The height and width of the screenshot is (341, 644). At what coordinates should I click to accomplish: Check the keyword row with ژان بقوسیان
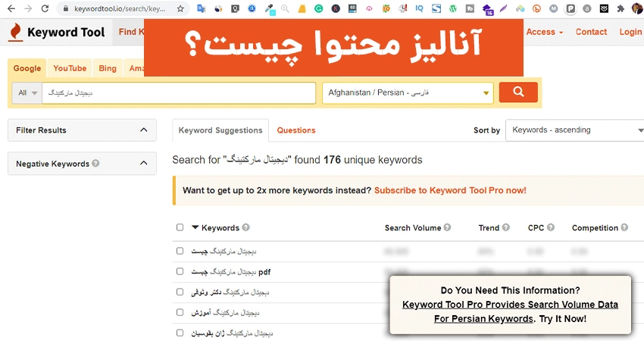180,333
